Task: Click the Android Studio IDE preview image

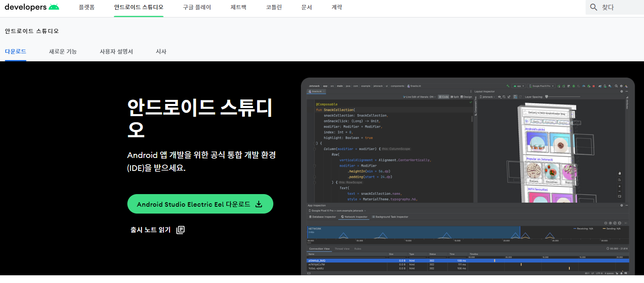Action: 468,177
